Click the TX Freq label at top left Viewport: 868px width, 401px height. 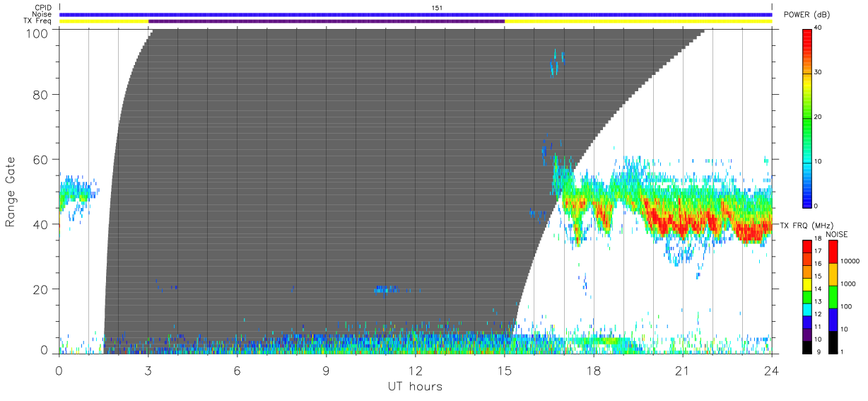(38, 21)
